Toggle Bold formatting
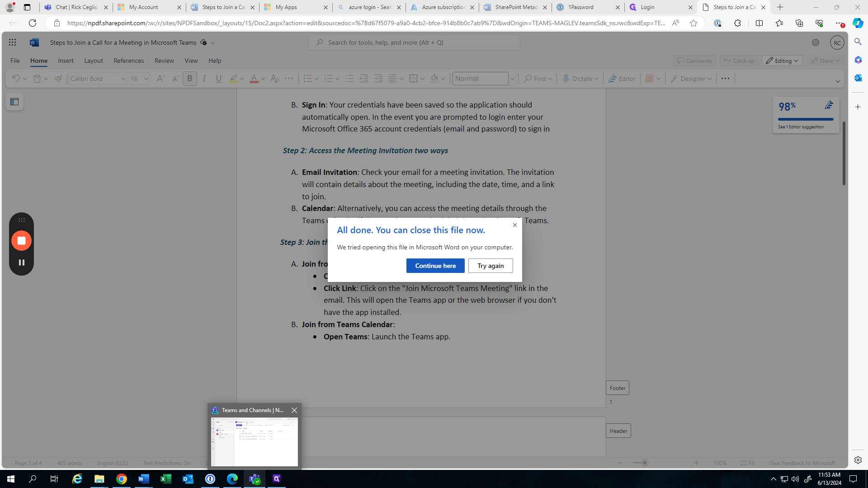 click(x=190, y=79)
